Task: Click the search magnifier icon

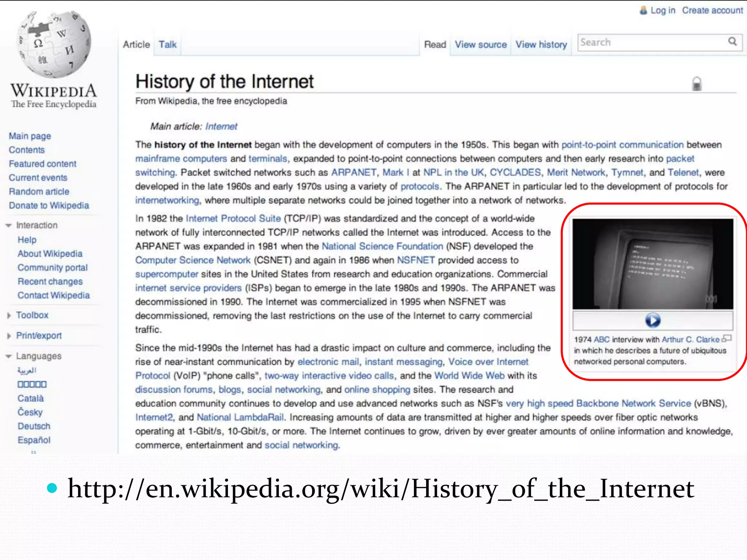Action: point(732,42)
